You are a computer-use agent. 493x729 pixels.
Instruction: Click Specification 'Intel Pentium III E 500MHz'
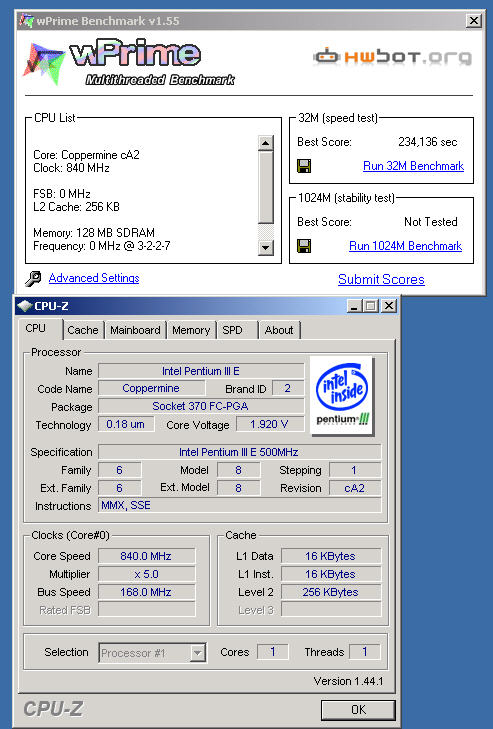[x=239, y=452]
